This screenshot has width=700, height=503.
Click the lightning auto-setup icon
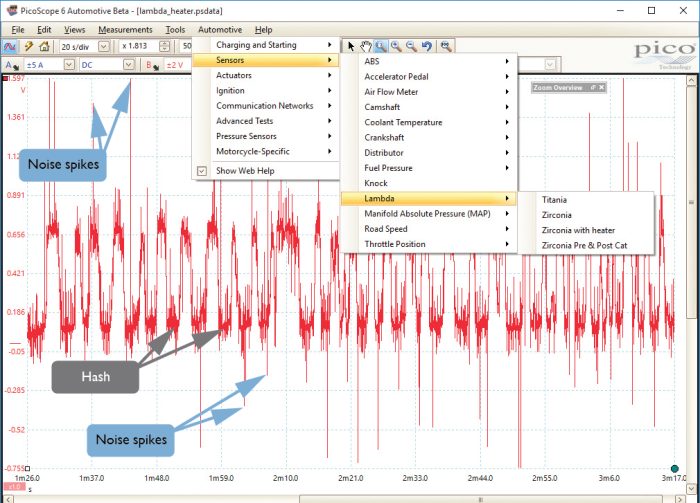29,46
